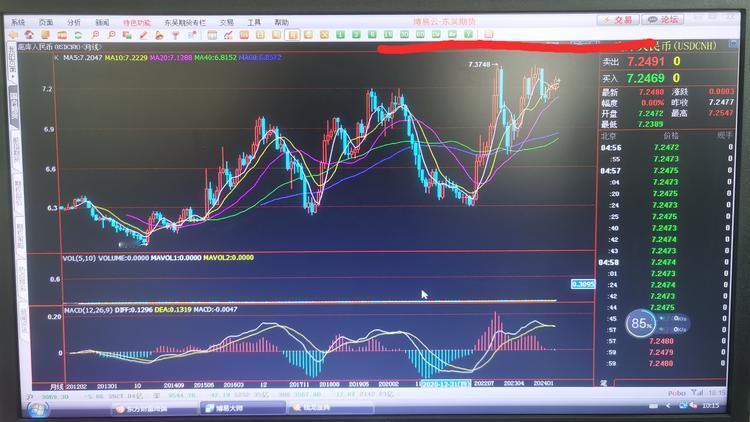Open the 交易 menu in menu bar
The height and width of the screenshot is (422, 750).
[x=227, y=22]
